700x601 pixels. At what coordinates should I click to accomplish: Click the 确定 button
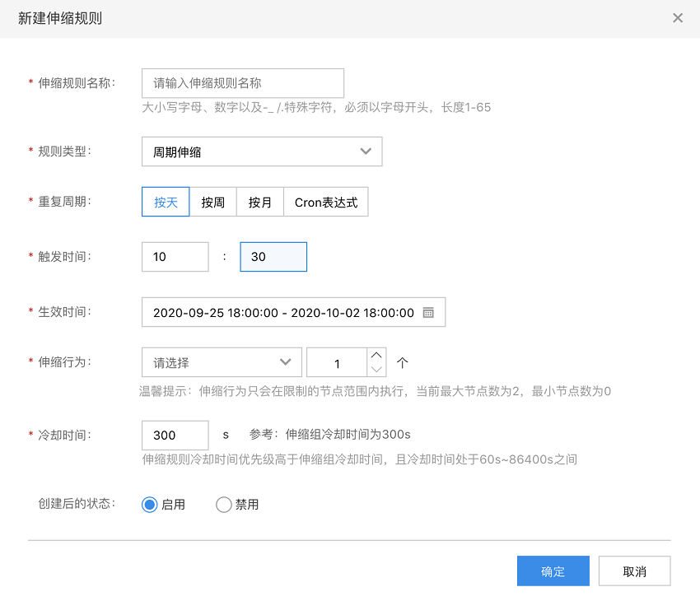coord(553,571)
